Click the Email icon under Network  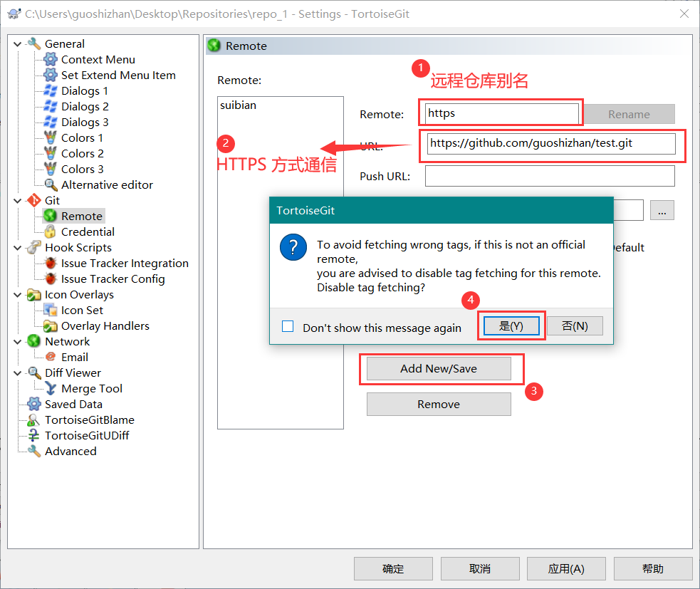pos(51,357)
